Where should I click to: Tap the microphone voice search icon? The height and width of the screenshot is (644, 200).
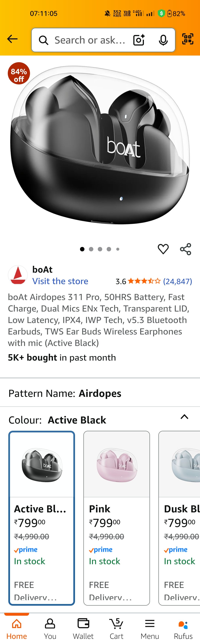click(163, 40)
